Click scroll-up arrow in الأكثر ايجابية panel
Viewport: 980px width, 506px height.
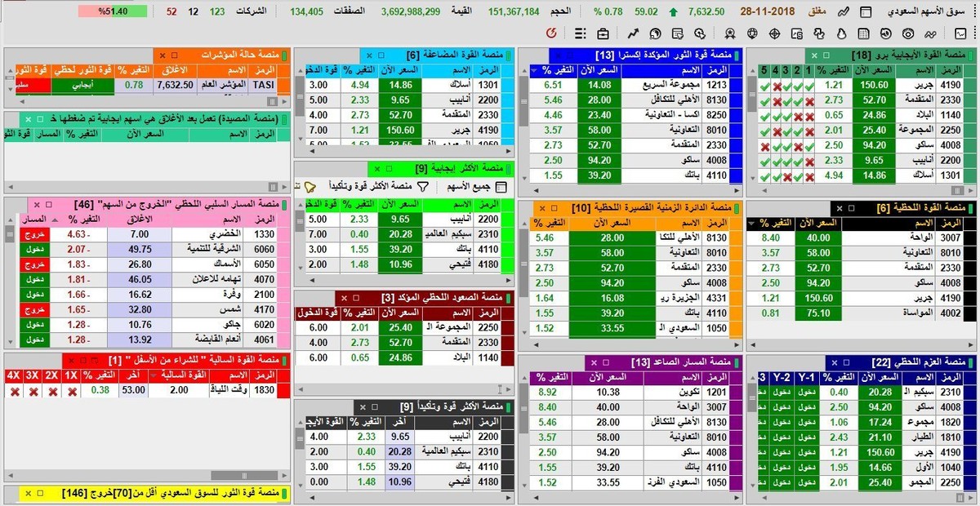click(300, 203)
